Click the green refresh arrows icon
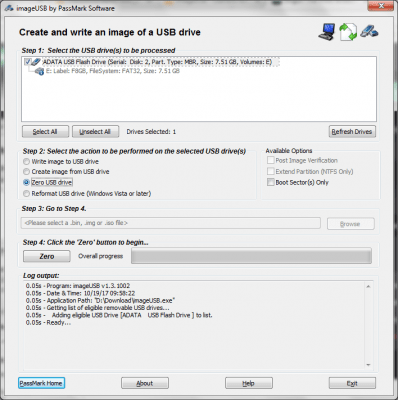Screen dimensions: 398x400 (x=347, y=32)
